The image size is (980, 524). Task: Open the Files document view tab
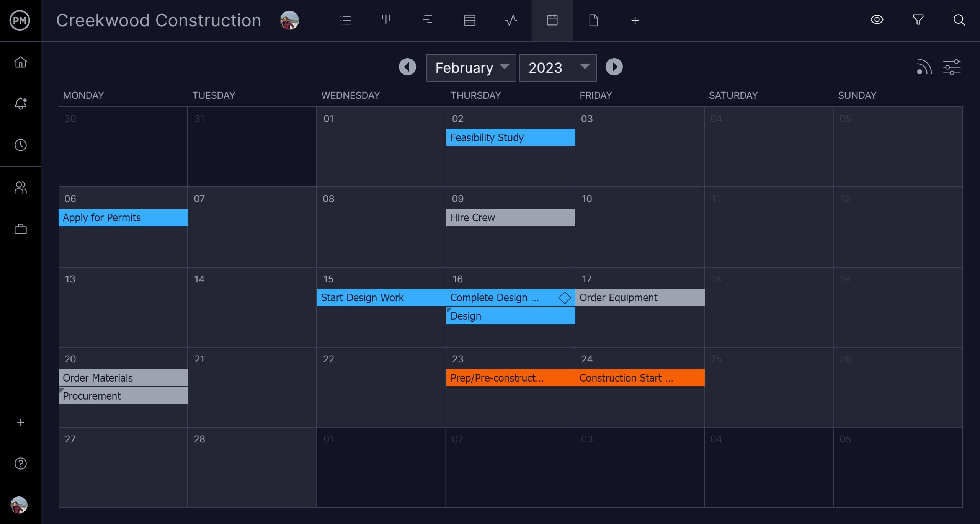click(593, 20)
